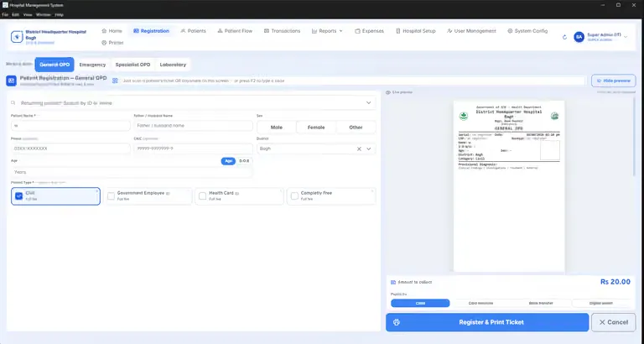This screenshot has height=344, width=644.
Task: Switch to the General OPD tab
Action: click(55, 65)
